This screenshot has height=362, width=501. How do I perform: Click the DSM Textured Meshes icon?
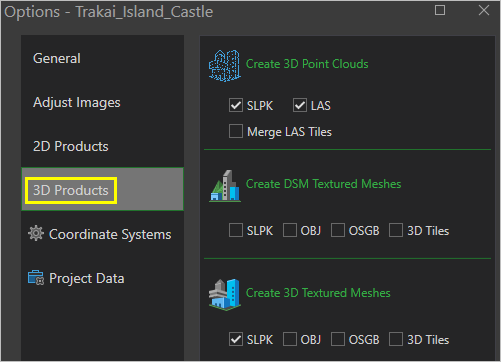(225, 186)
